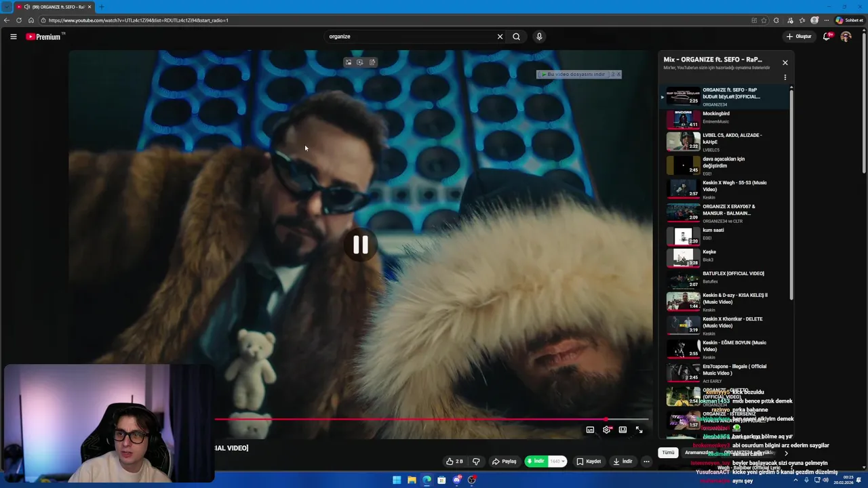Open the YouTube hamburger guide menu
868x488 pixels.
(13, 37)
